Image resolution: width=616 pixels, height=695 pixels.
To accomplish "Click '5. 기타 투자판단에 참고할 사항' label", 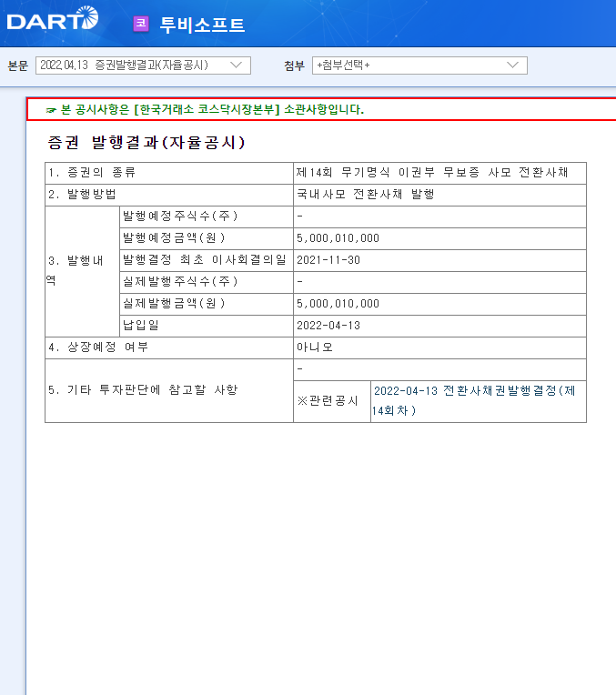I will click(143, 389).
